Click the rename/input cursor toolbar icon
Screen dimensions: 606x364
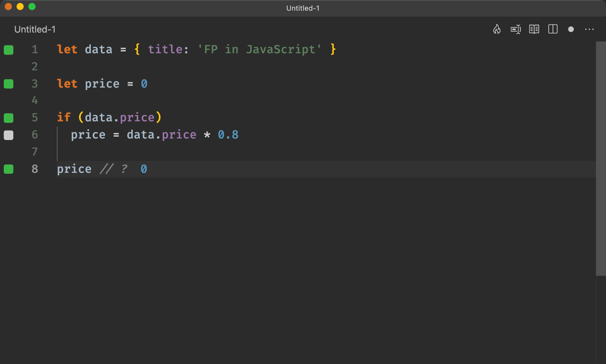click(516, 29)
